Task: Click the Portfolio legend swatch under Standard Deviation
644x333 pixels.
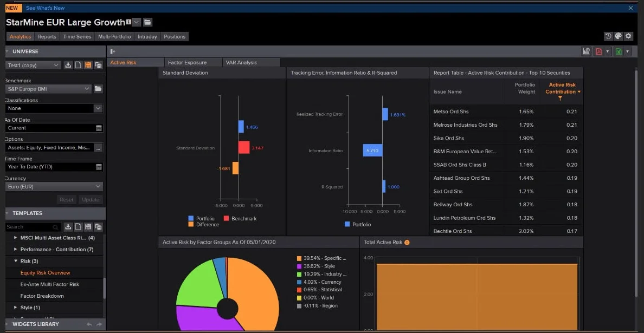Action: click(191, 219)
